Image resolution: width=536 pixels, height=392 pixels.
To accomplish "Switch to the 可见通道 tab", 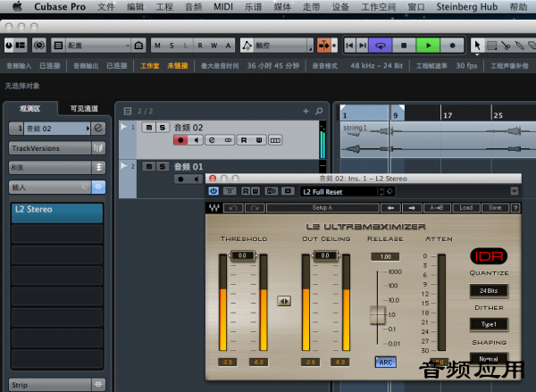I will pos(84,108).
